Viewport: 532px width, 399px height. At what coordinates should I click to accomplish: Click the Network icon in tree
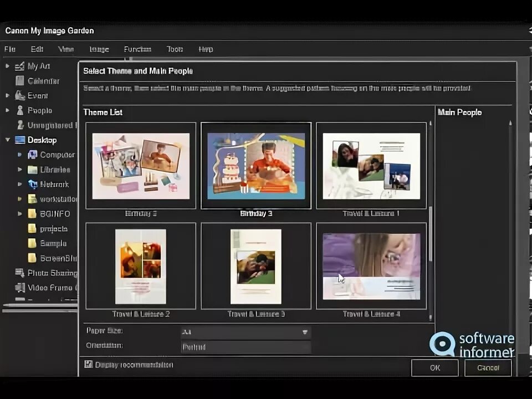33,184
